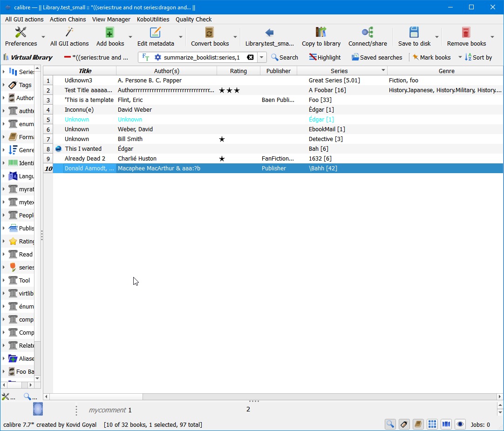
Task: Click the Search button
Action: 285,58
